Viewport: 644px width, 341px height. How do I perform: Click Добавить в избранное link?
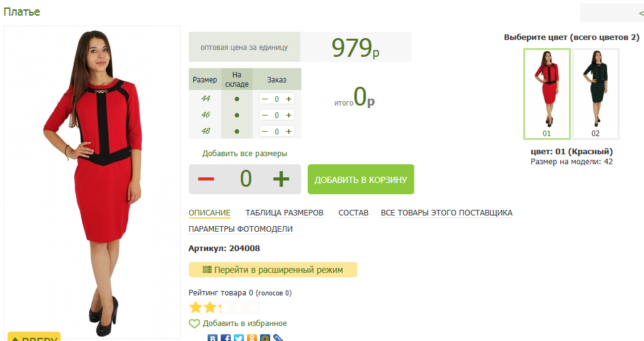pyautogui.click(x=245, y=324)
